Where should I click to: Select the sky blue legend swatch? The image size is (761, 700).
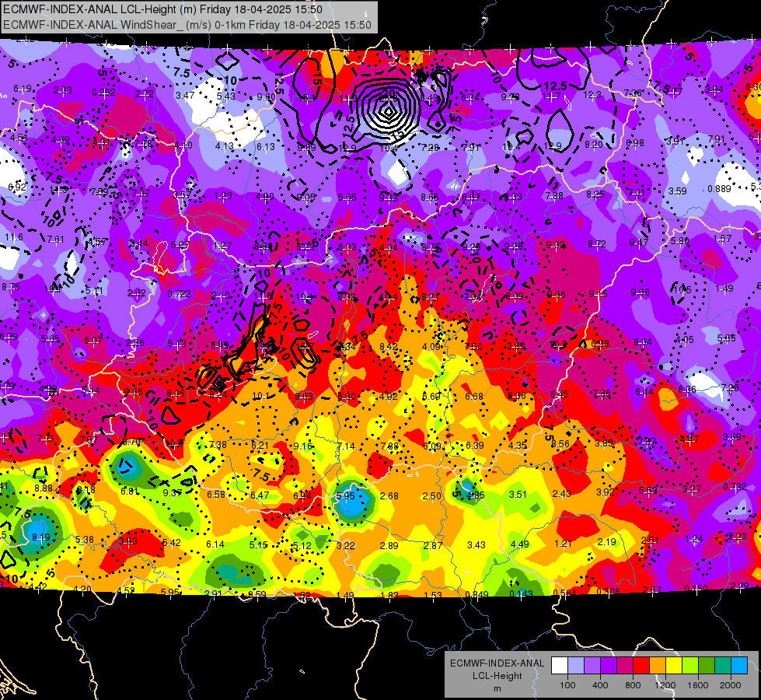coord(739,666)
